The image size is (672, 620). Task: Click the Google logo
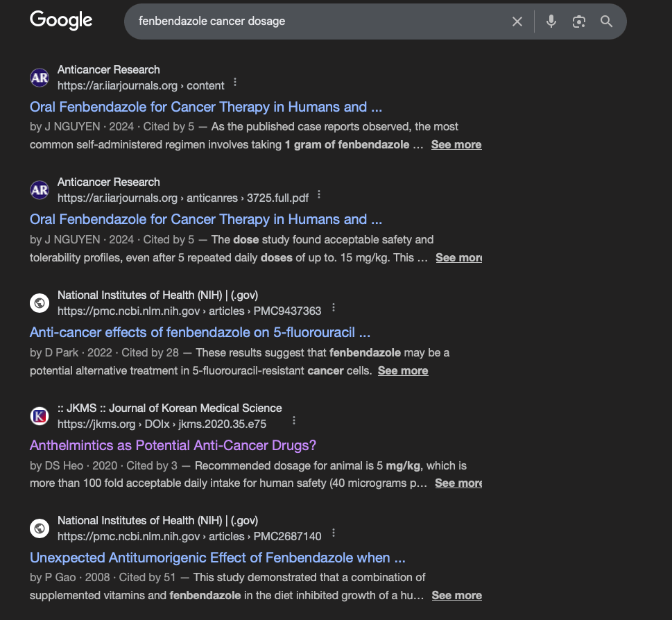tap(61, 21)
